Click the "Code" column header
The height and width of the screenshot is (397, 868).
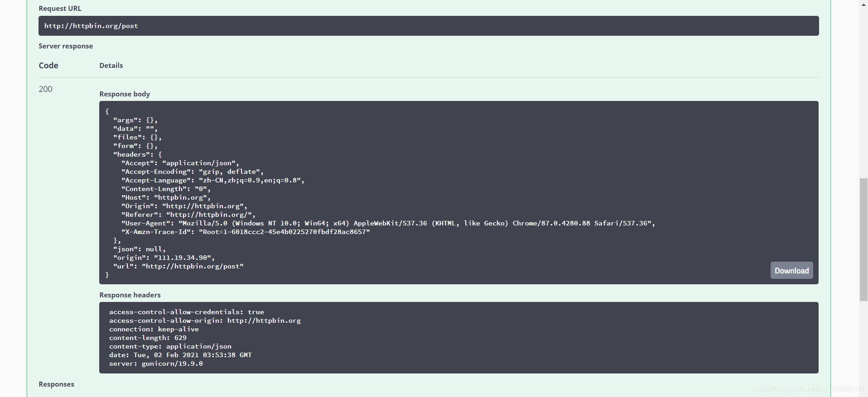point(48,66)
